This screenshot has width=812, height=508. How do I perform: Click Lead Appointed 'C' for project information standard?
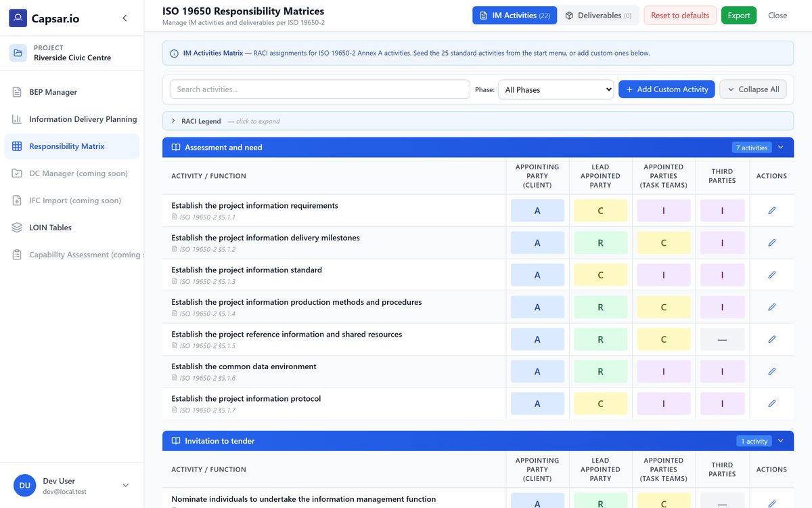600,275
